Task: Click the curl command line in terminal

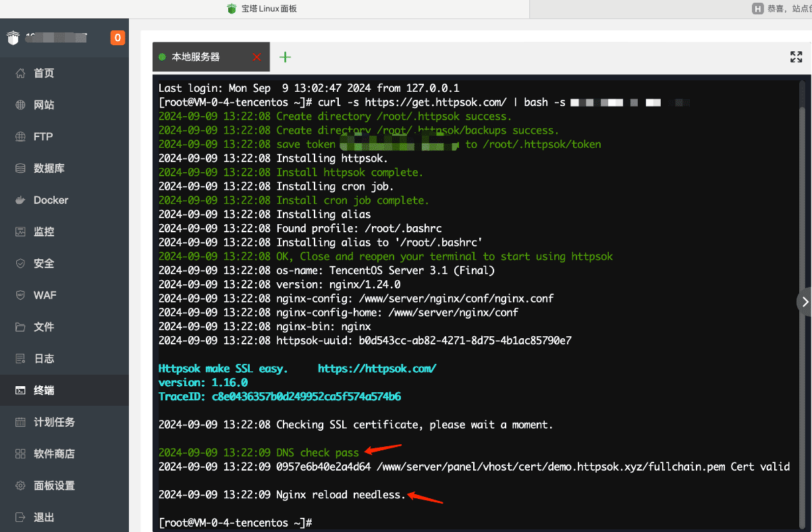Action: click(425, 103)
